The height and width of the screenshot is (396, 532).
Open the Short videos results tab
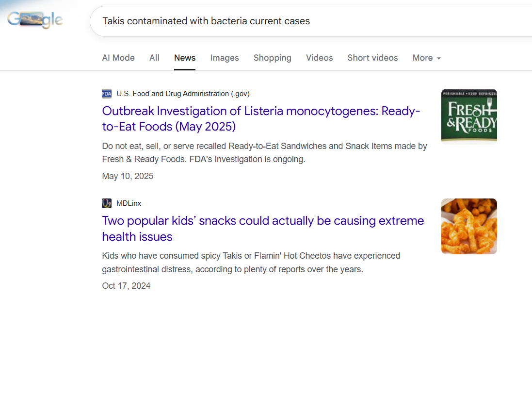[x=372, y=58]
